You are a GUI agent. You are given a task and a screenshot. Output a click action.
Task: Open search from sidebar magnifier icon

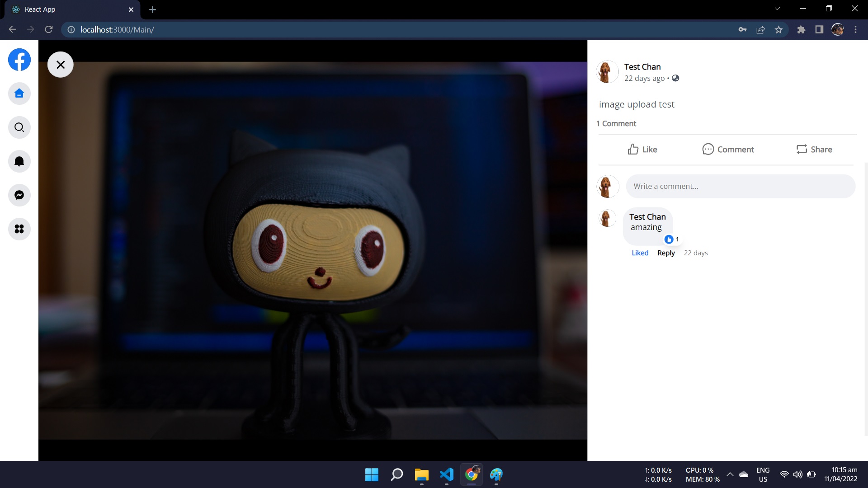[19, 127]
